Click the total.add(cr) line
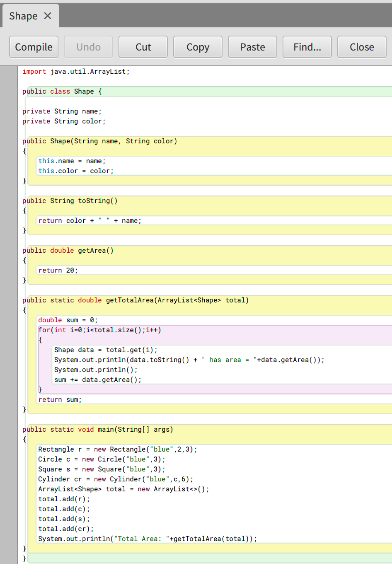Image resolution: width=392 pixels, height=580 pixels. click(x=66, y=529)
